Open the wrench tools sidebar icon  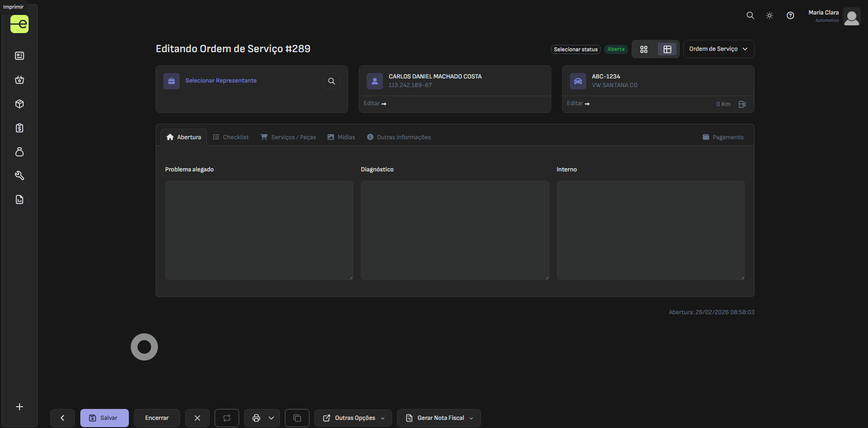click(20, 175)
